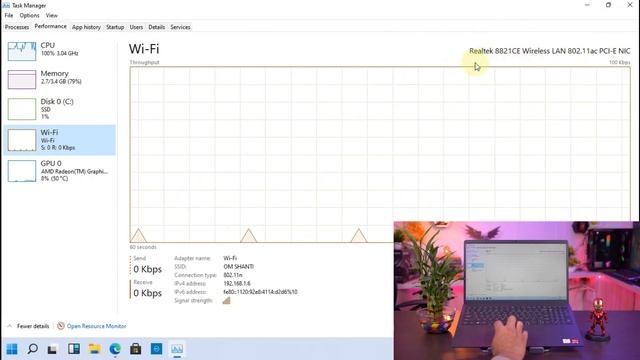Open the File menu
This screenshot has height=360, width=640.
coord(9,16)
